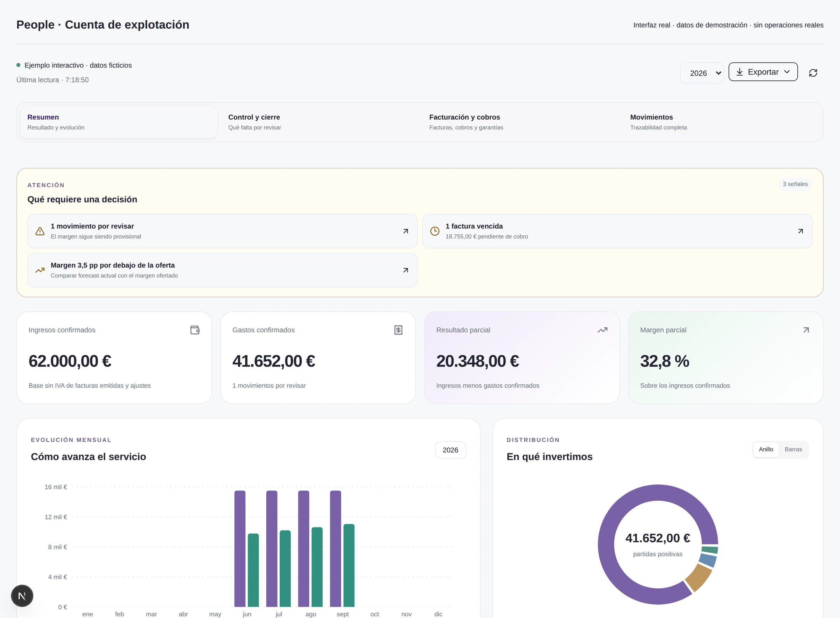840x618 pixels.
Task: Click the green bar for jul
Action: pos(285,569)
